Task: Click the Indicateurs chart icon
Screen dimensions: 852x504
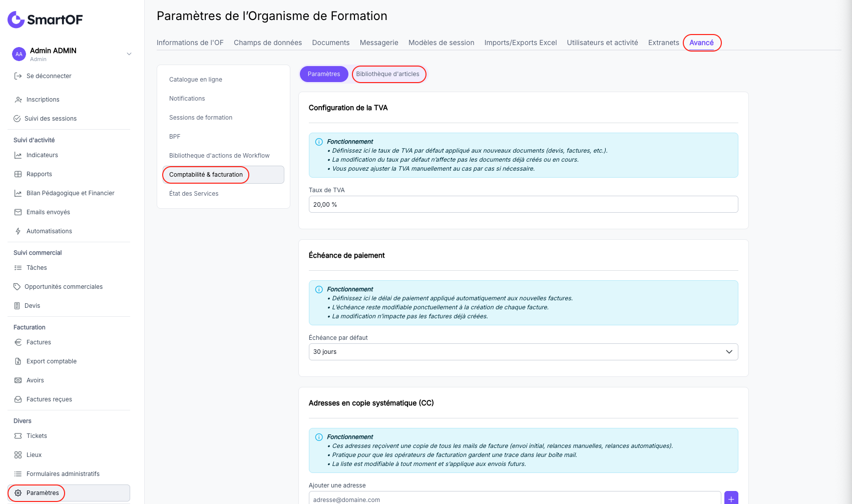Action: 18,155
